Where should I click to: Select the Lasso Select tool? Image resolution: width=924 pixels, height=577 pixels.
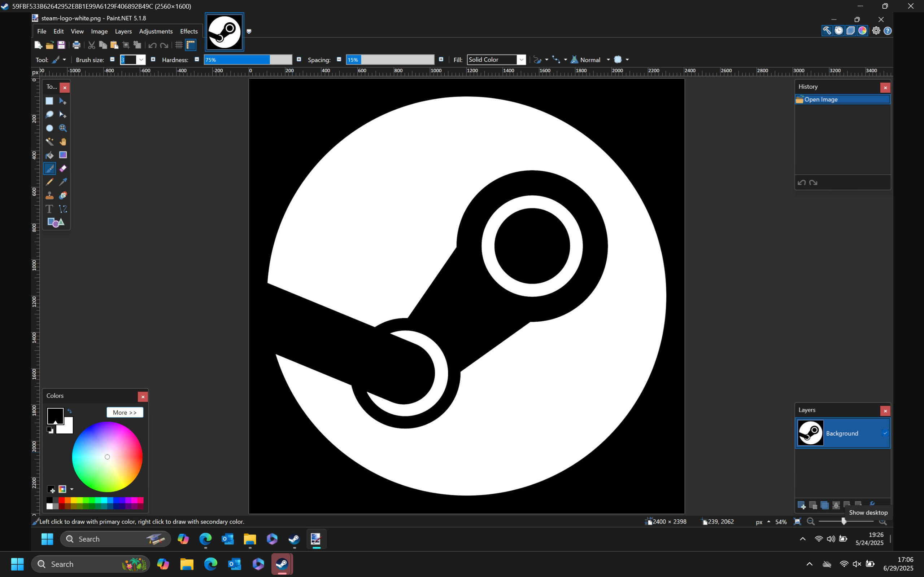(x=49, y=114)
